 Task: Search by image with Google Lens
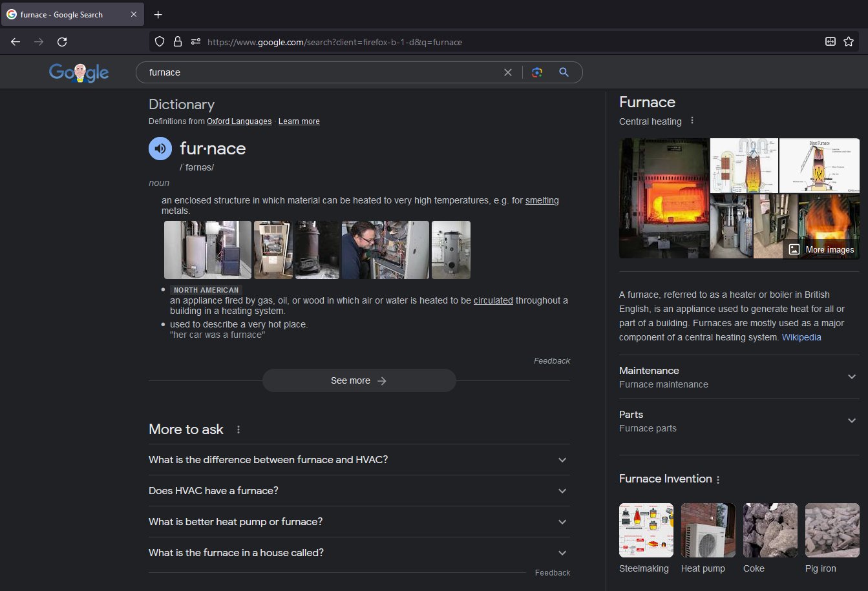(537, 72)
